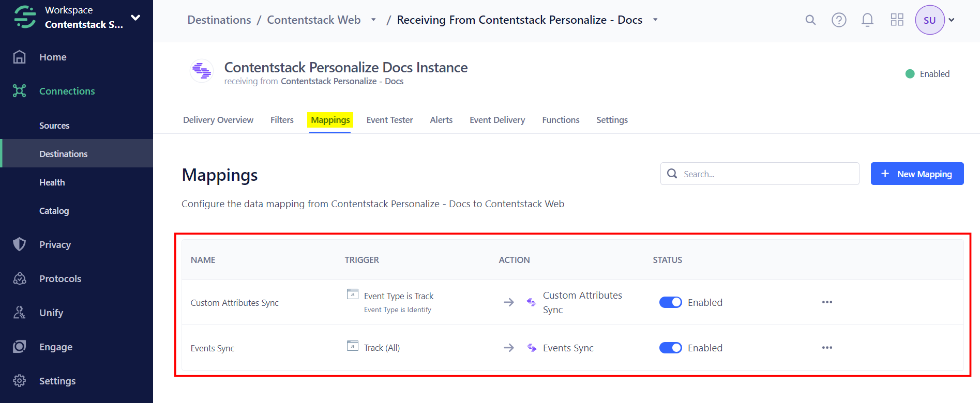This screenshot has height=403, width=980.
Task: Expand the user account menu chevron
Action: click(952, 20)
